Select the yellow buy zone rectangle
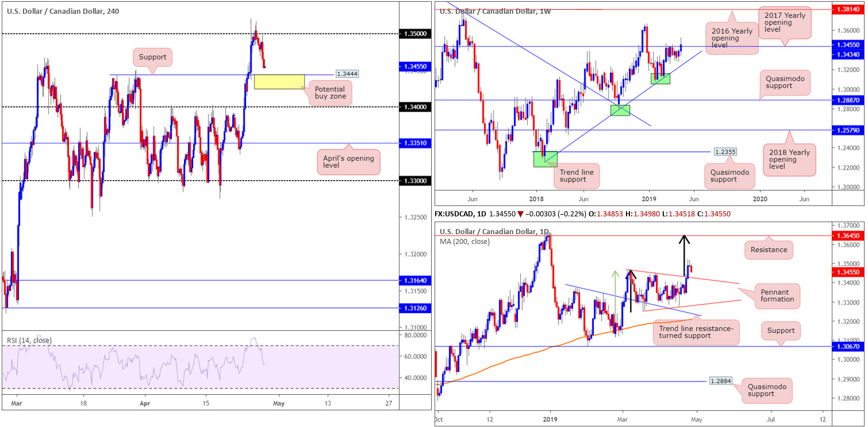The height and width of the screenshot is (427, 868). 279,82
